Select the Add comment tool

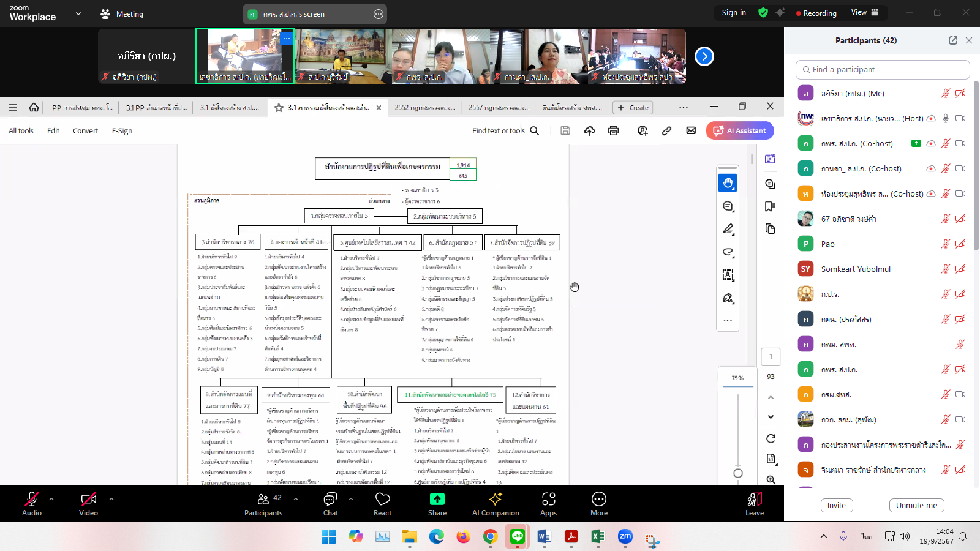pyautogui.click(x=728, y=206)
